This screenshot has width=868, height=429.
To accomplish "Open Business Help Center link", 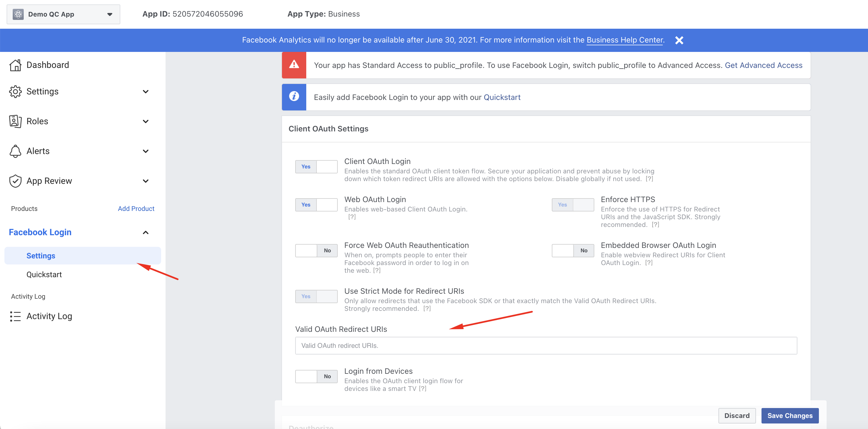I will click(625, 40).
